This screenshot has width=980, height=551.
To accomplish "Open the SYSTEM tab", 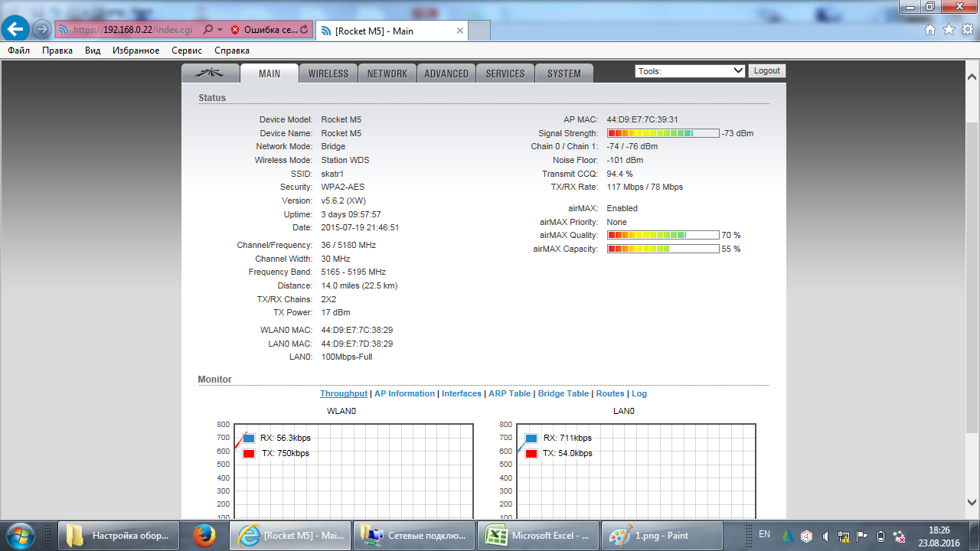I will click(x=564, y=73).
